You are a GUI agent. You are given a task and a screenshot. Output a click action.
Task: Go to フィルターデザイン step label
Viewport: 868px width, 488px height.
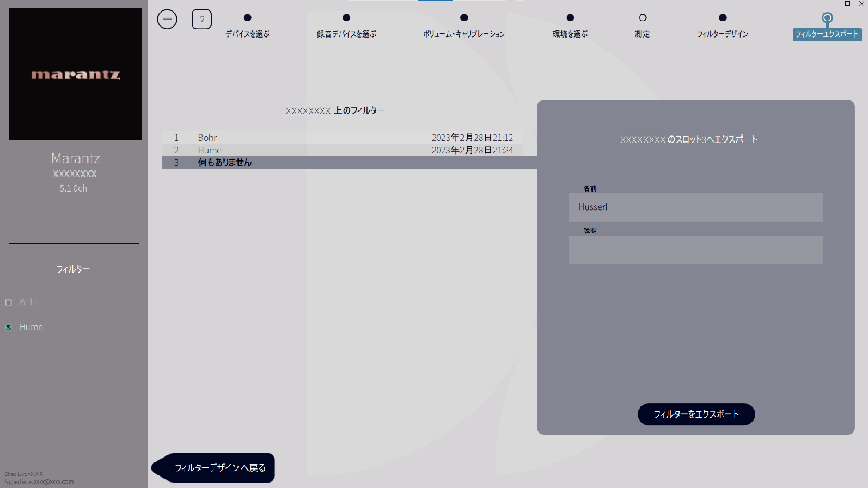click(x=723, y=34)
